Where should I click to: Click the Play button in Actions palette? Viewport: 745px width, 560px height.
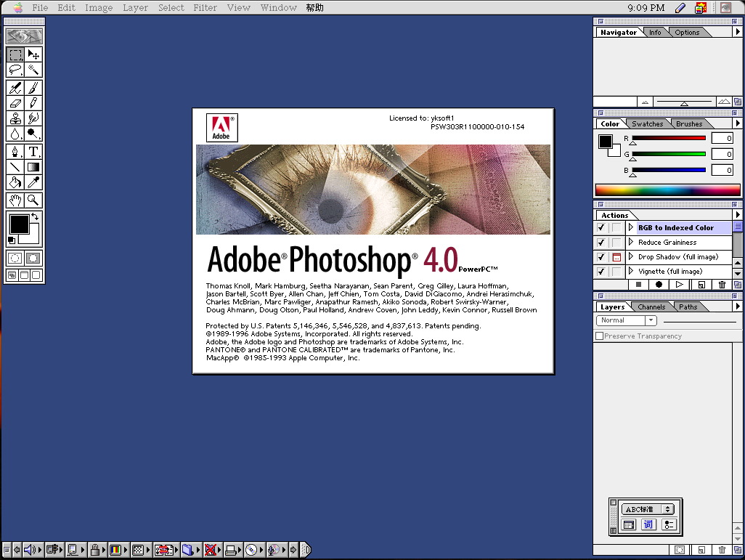click(x=680, y=285)
